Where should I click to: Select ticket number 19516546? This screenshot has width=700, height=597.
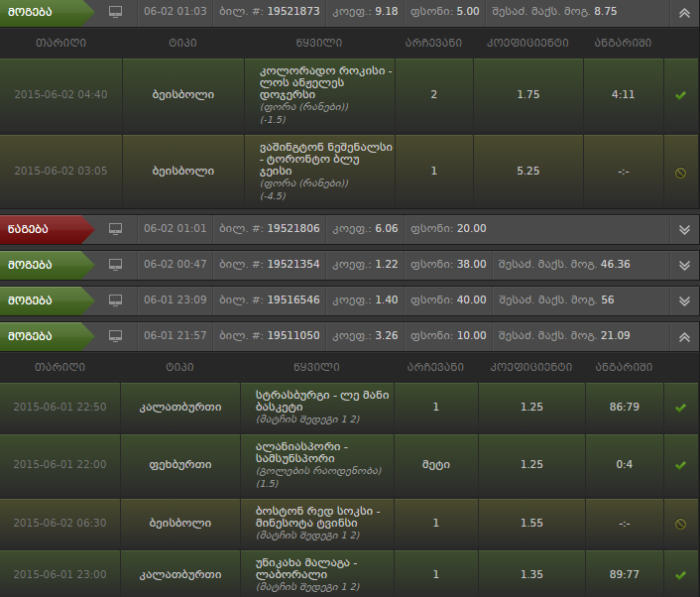(x=293, y=300)
